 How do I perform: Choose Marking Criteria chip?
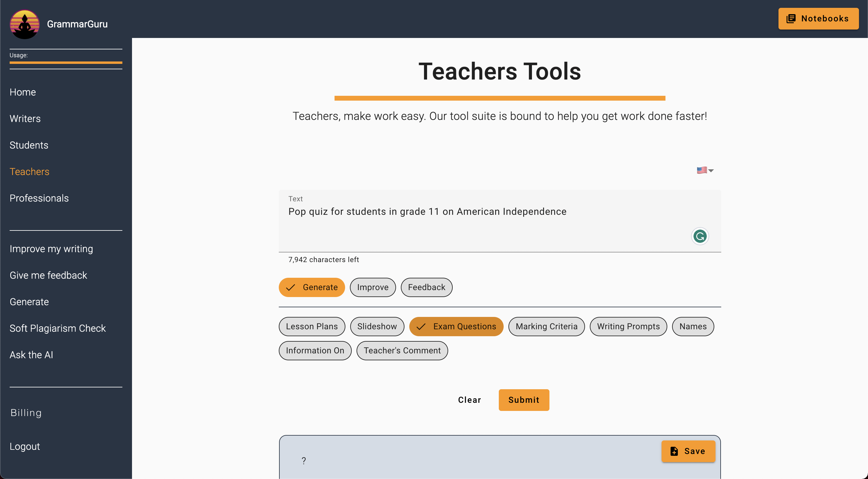546,326
